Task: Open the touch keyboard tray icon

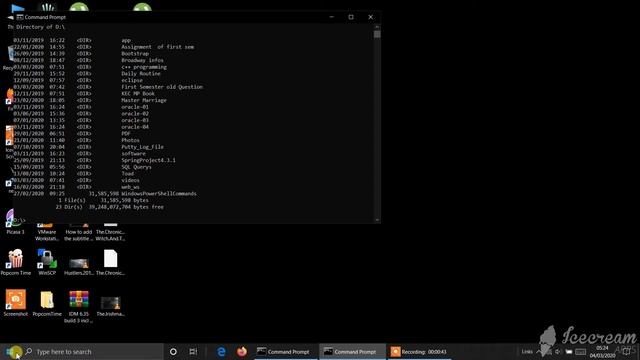Action: click(580, 352)
